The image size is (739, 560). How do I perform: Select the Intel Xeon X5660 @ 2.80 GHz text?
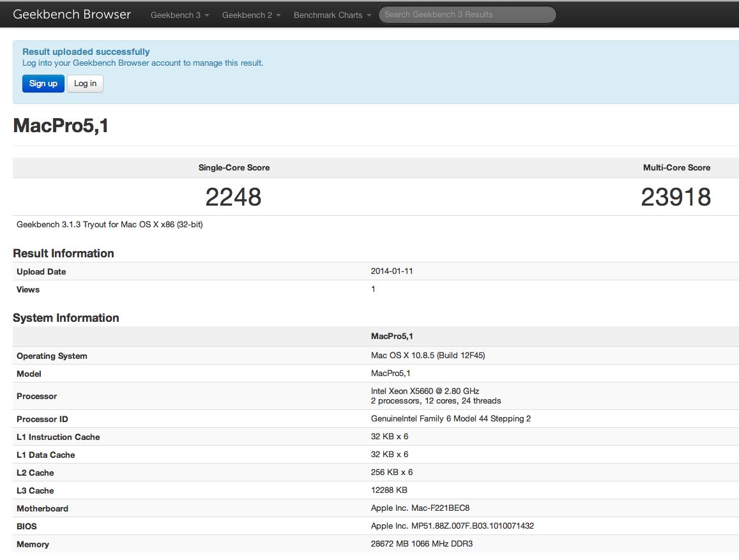[x=425, y=391]
